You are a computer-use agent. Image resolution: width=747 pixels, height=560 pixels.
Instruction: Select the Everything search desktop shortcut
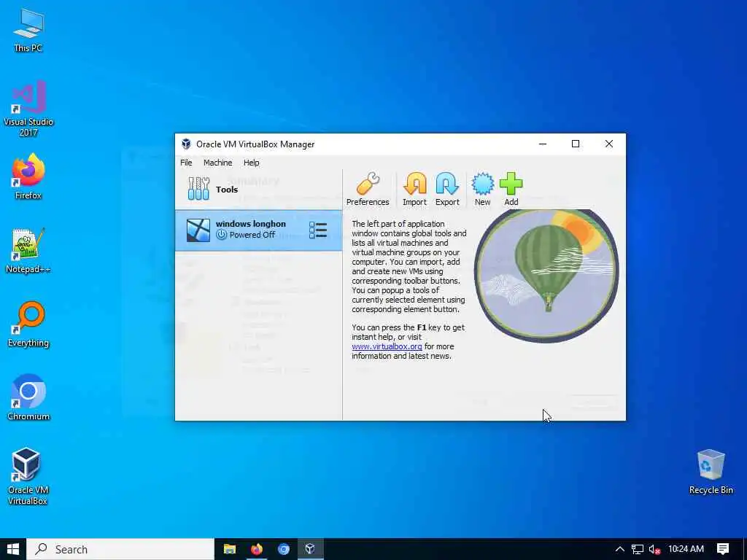coord(28,324)
